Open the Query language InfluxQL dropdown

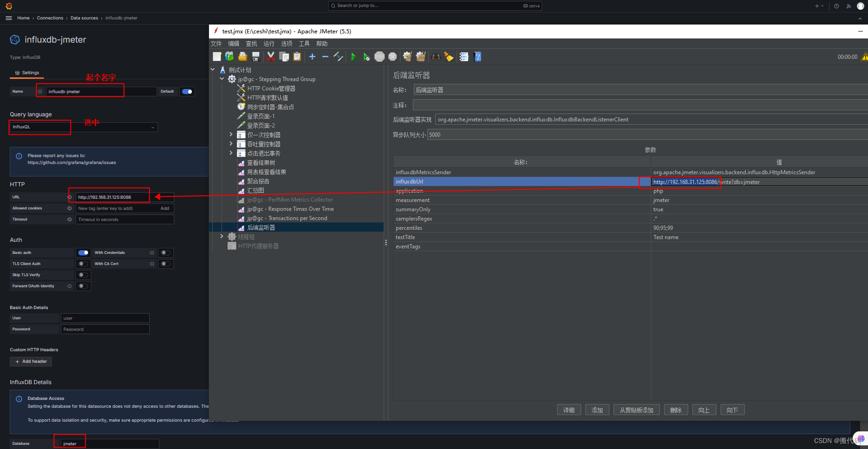(84, 127)
